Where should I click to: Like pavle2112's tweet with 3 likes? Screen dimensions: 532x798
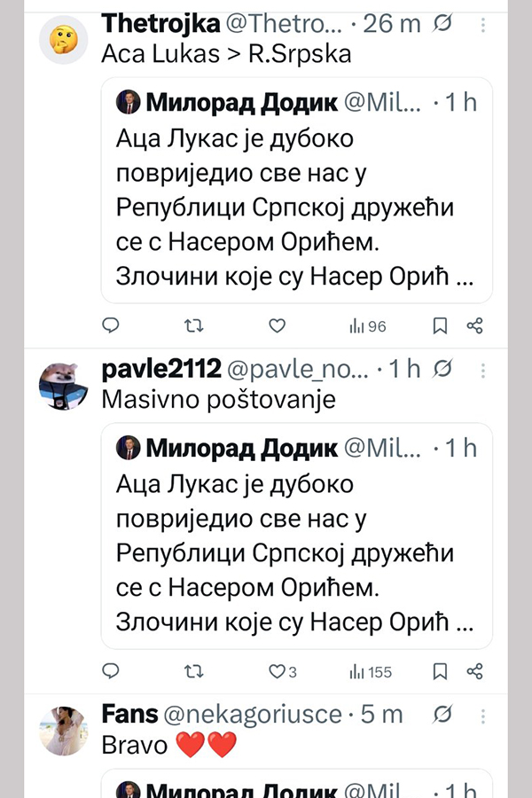(281, 671)
